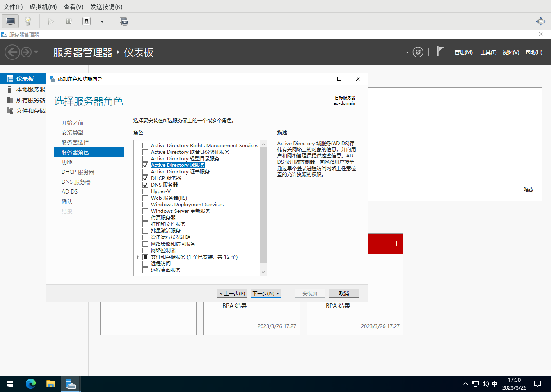Open the 工具(T) menu
The image size is (551, 392).
click(x=488, y=52)
